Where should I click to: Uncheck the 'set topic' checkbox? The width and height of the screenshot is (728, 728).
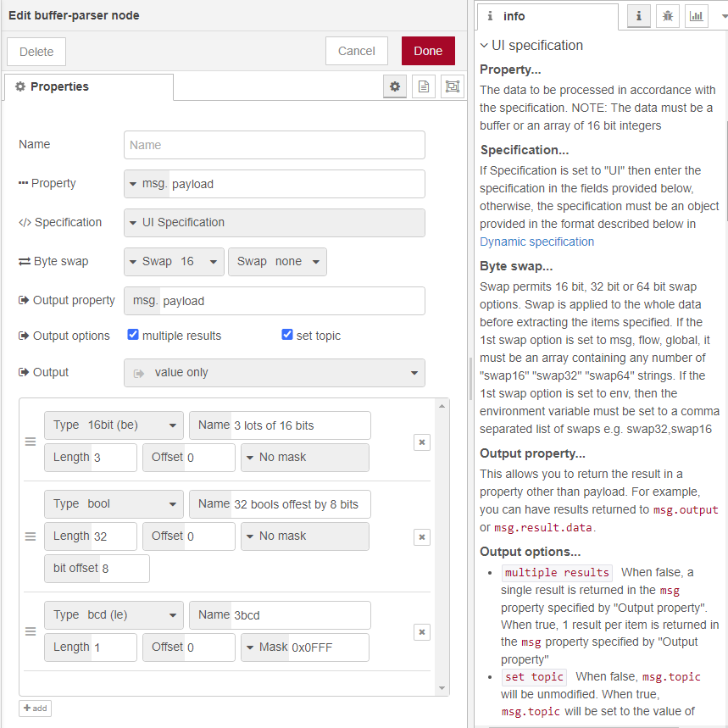[x=287, y=335]
